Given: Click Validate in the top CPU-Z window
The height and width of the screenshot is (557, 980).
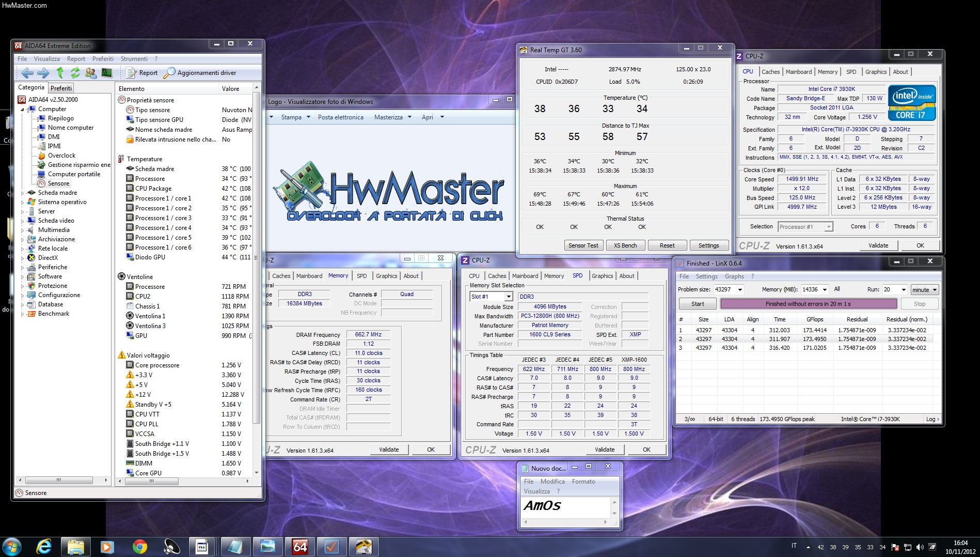Looking at the screenshot, I should point(878,245).
